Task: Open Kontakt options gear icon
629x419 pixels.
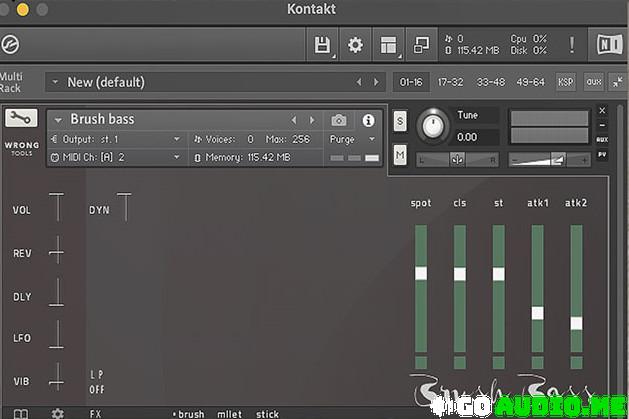Action: (355, 45)
